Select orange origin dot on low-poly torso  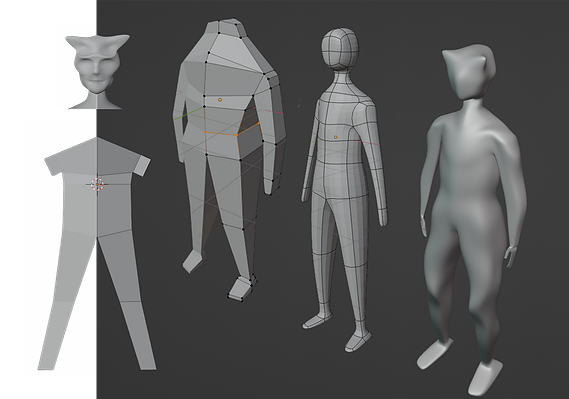[x=220, y=99]
